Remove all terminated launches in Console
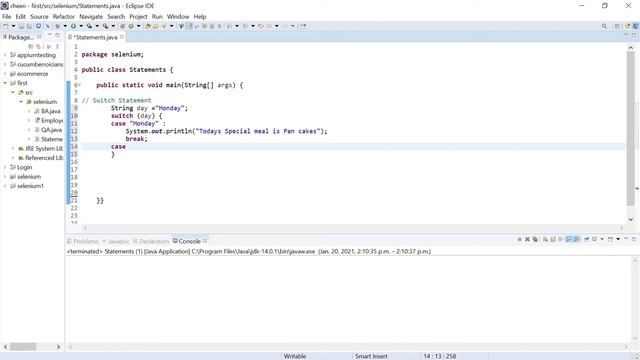Image resolution: width=640 pixels, height=360 pixels. tap(535, 239)
